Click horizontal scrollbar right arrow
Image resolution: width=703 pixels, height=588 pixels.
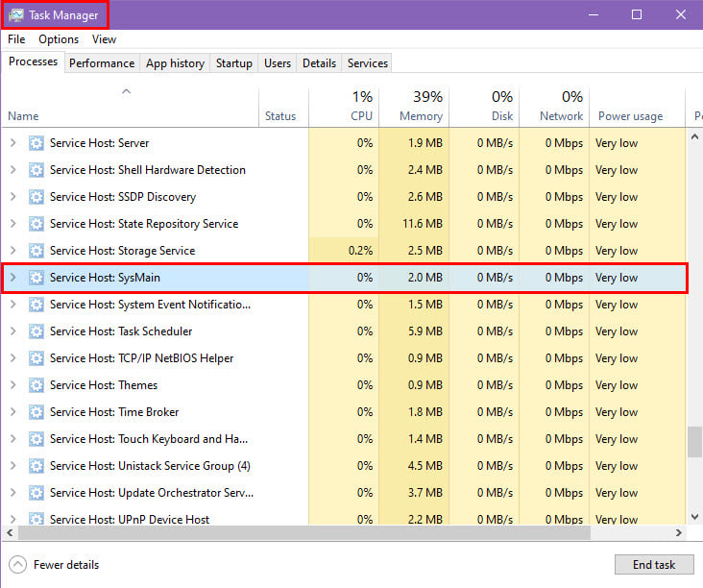coord(679,533)
